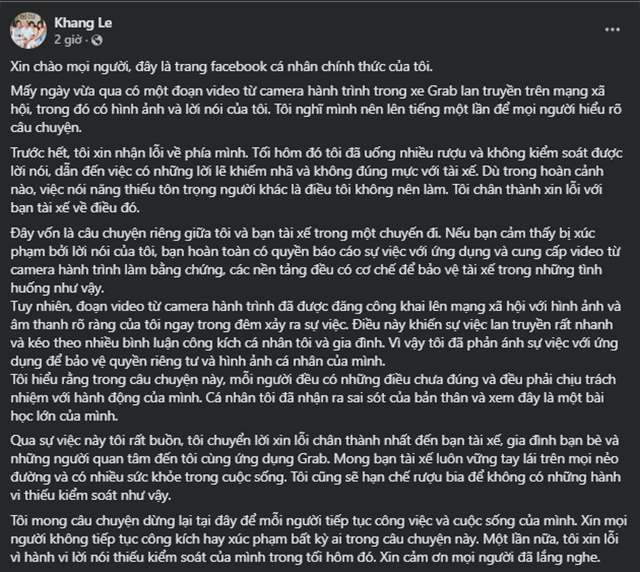Open Khang Le's profile picture
The width and height of the screenshot is (640, 572).
pyautogui.click(x=28, y=31)
